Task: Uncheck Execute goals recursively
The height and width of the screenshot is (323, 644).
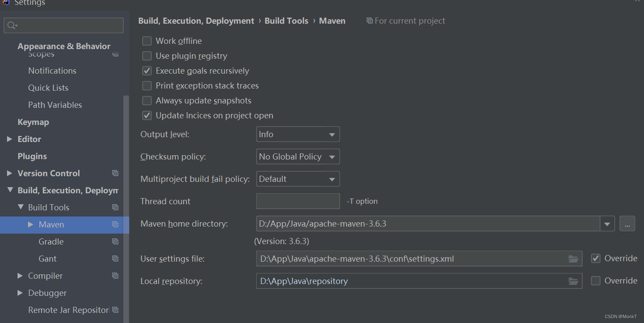Action: click(147, 71)
